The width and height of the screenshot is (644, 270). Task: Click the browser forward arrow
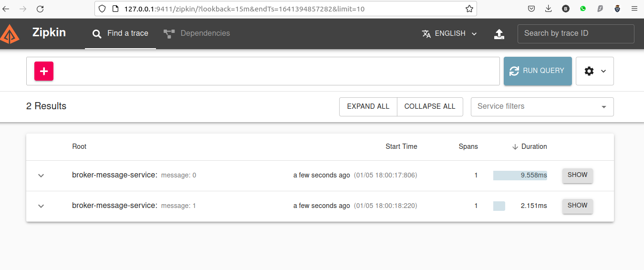[x=23, y=9]
